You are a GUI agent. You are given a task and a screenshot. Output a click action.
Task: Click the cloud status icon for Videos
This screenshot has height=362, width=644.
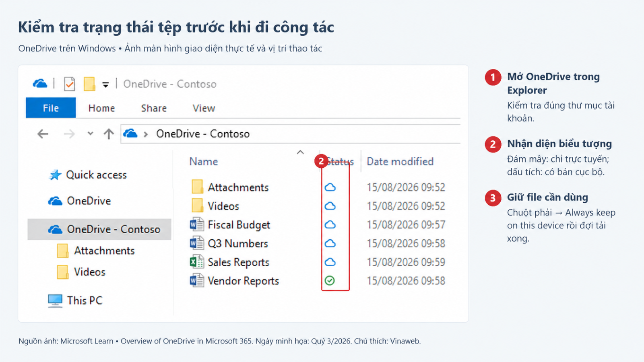coord(330,206)
